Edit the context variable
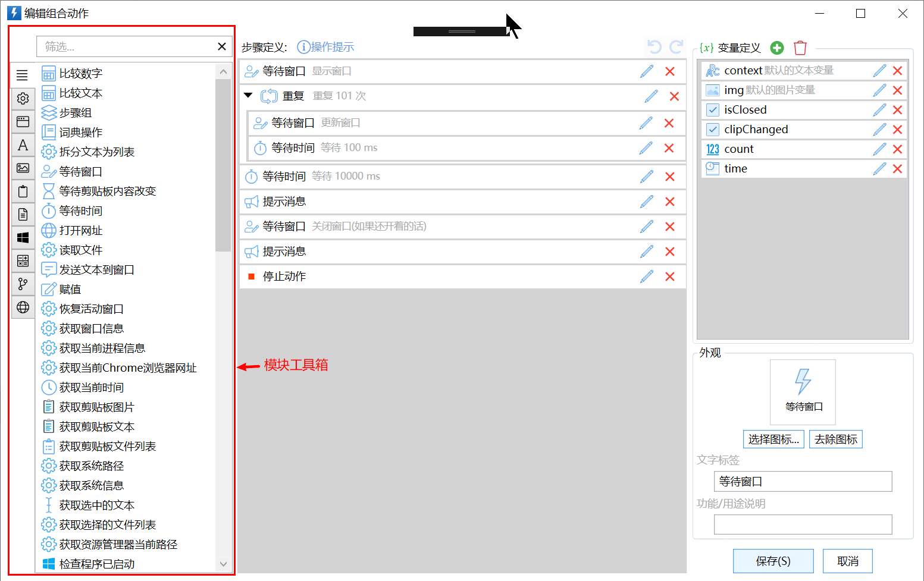The image size is (924, 581). tap(880, 71)
